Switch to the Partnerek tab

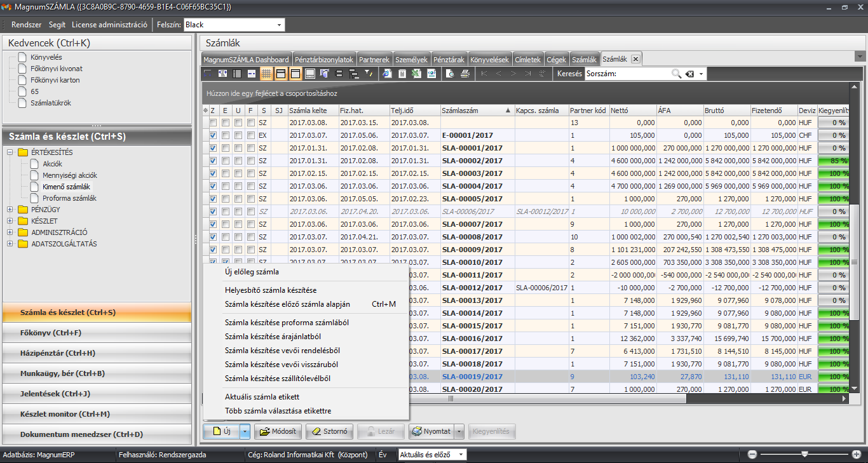click(374, 59)
